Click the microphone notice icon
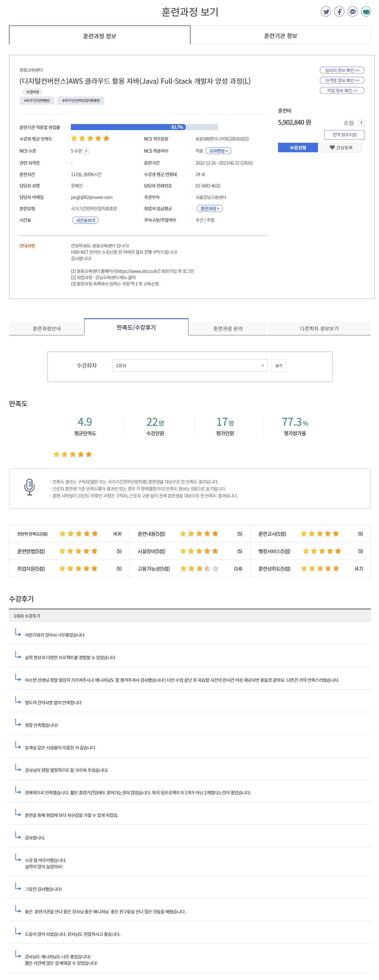Screen dimensions: 379x980 [29, 487]
